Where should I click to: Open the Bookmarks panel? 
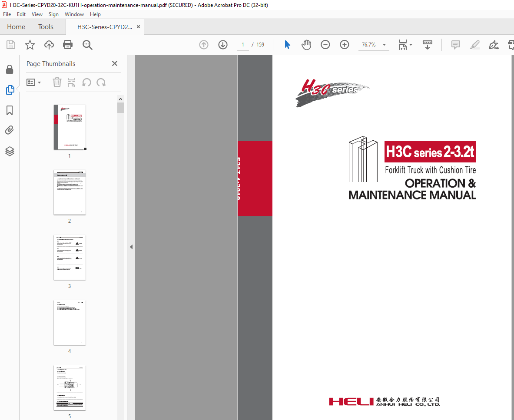pos(10,110)
